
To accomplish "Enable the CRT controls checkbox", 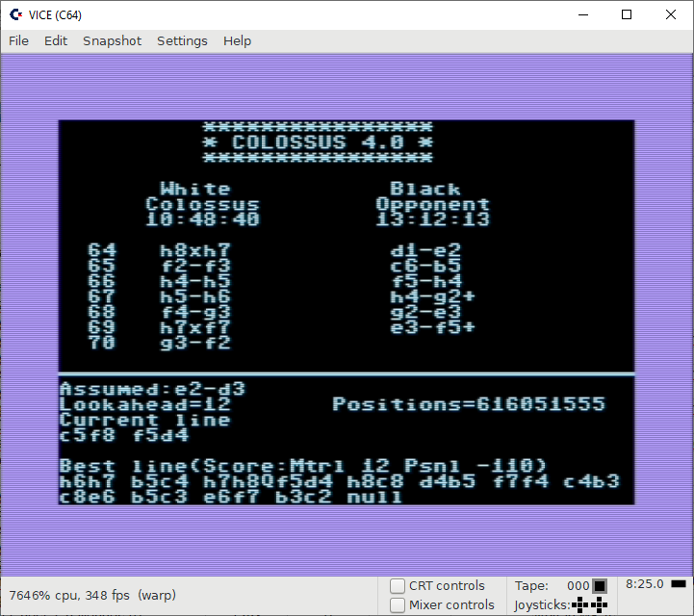I will tap(398, 586).
